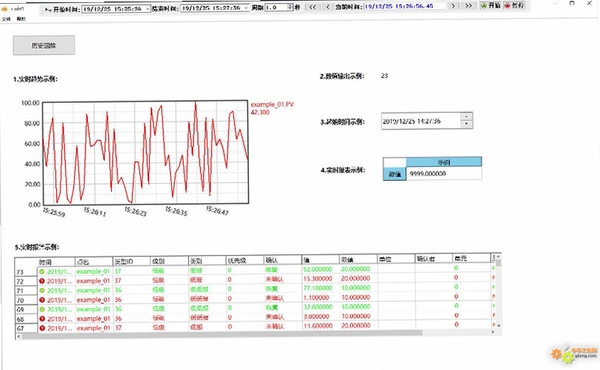
Task: Click the 限值 column header
Action: coord(358,259)
